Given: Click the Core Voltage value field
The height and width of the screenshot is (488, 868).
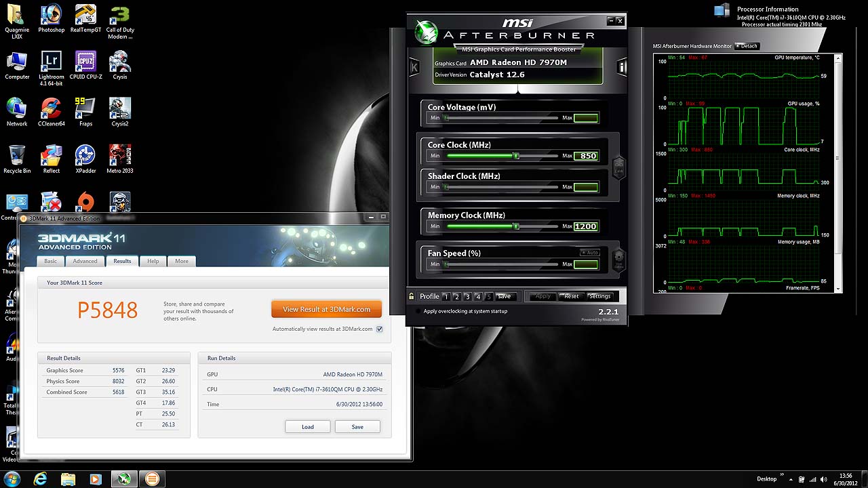Looking at the screenshot, I should [x=586, y=118].
